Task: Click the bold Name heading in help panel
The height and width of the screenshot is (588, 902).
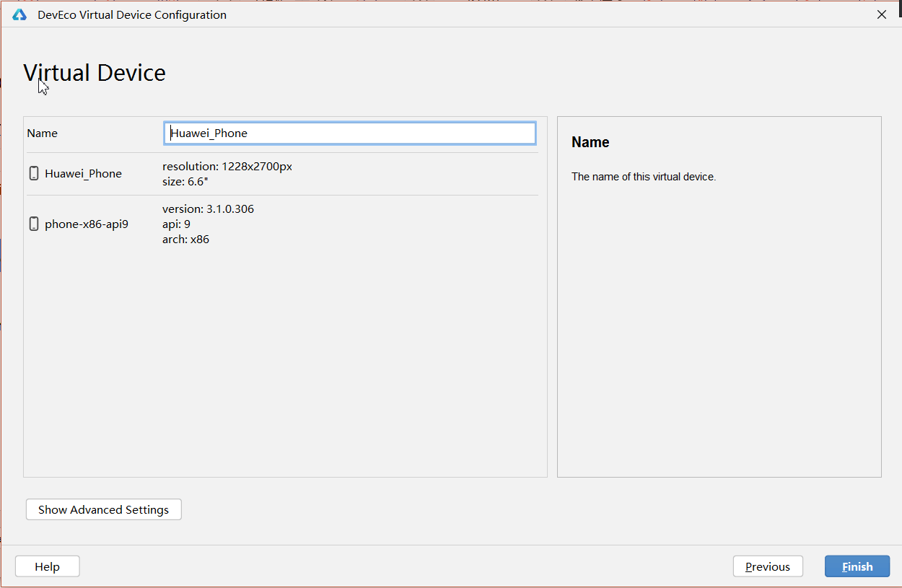Action: coord(590,142)
